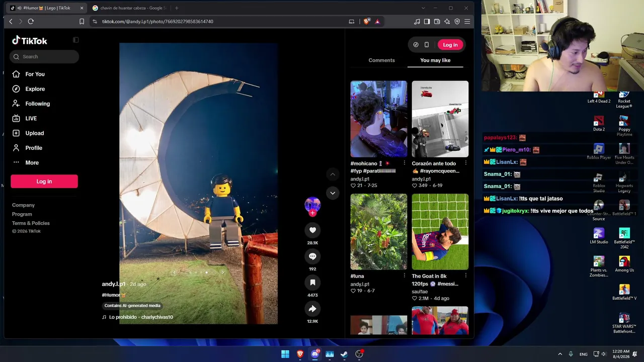The height and width of the screenshot is (362, 644).
Task: Click the TikTok search field
Action: pos(44,57)
